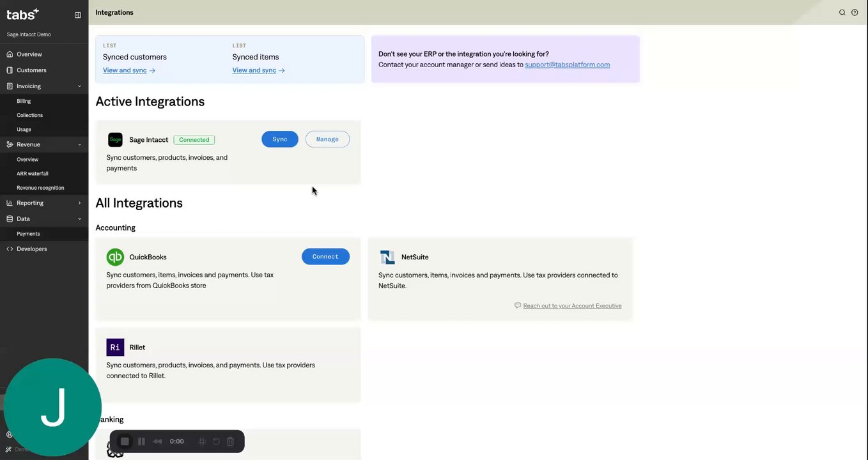Click the Sage Intacct logo icon

click(x=115, y=140)
